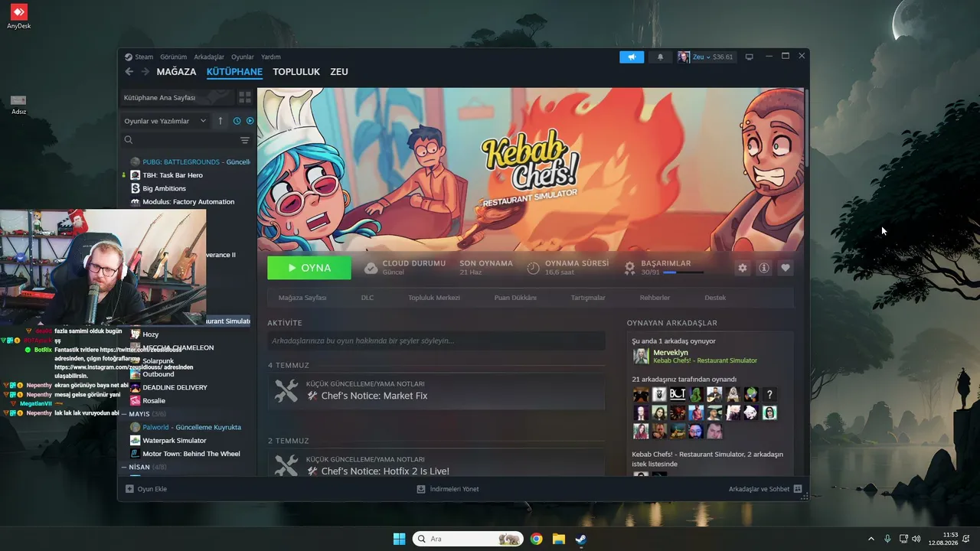Select Modulus: Factory Automation

click(190, 202)
